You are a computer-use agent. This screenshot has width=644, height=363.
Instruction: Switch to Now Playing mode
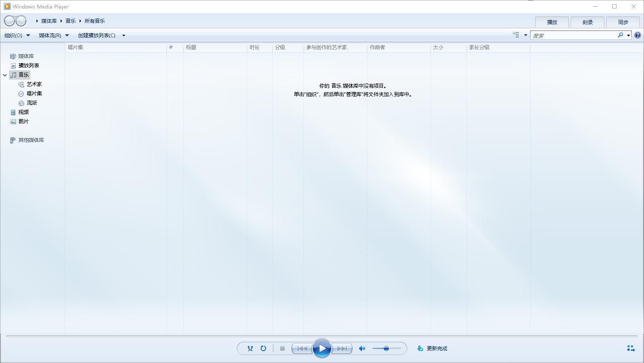pyautogui.click(x=630, y=348)
